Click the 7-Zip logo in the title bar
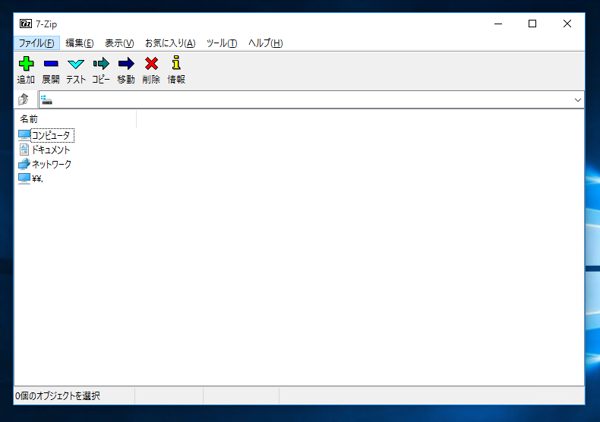This screenshot has height=422, width=600. [x=26, y=24]
